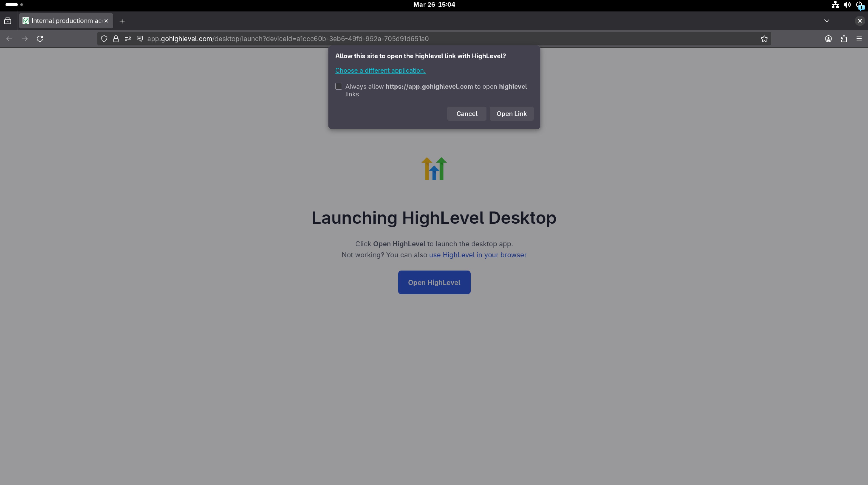Open the extensions puzzle icon
868x485 pixels.
[x=844, y=39]
